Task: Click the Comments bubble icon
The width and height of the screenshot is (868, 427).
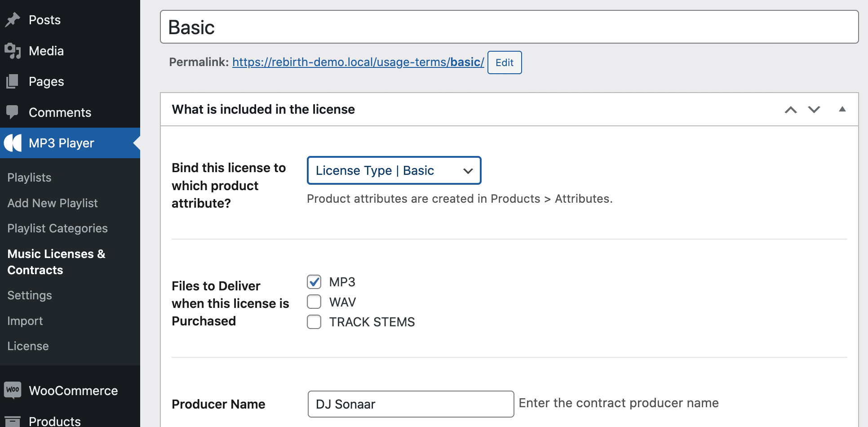Action: coord(13,112)
